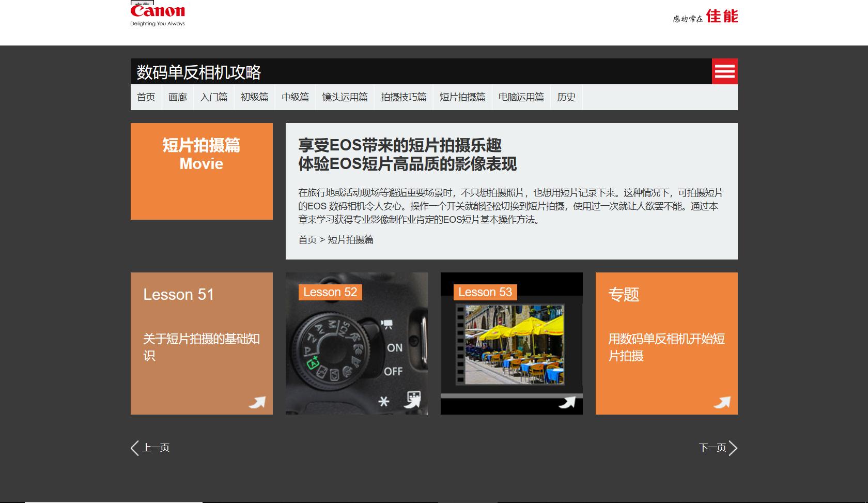Click the film strip icon on Lesson 52 tile
The width and height of the screenshot is (868, 503).
(413, 400)
